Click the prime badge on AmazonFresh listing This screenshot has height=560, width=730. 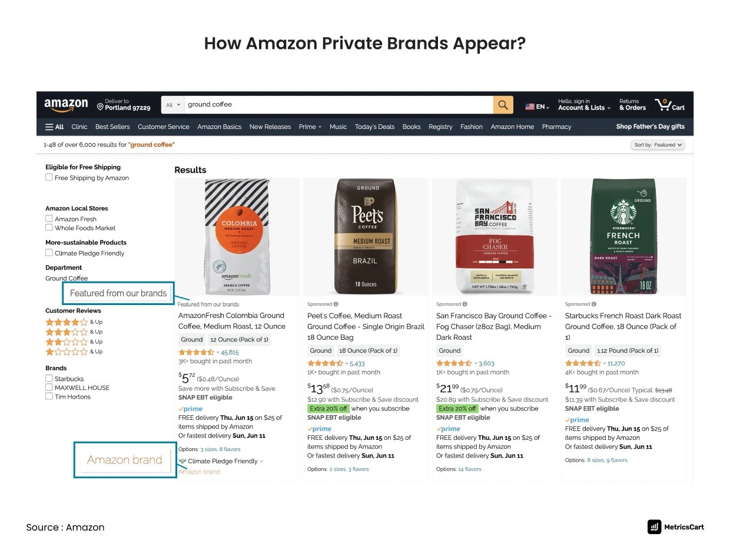[x=190, y=408]
